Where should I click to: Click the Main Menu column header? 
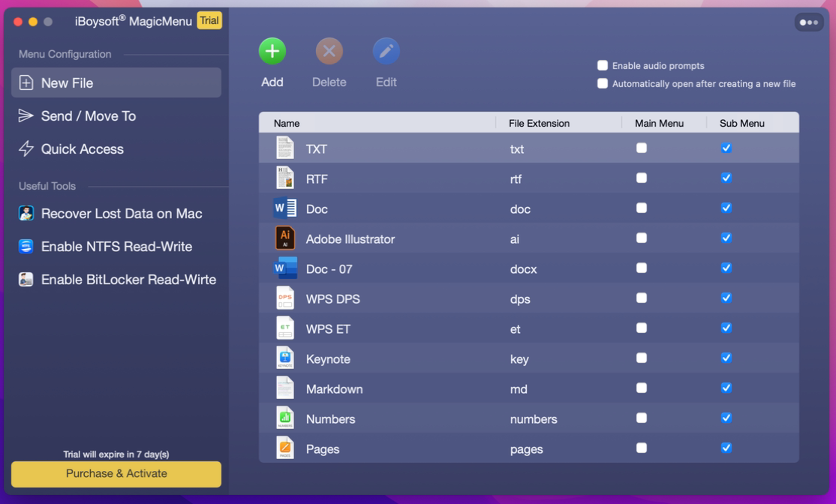click(659, 123)
